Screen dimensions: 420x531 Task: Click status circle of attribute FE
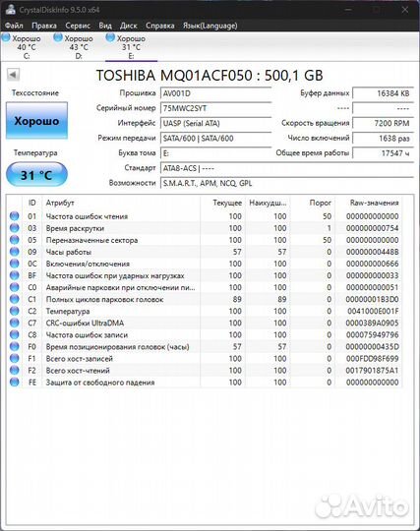coord(15,382)
